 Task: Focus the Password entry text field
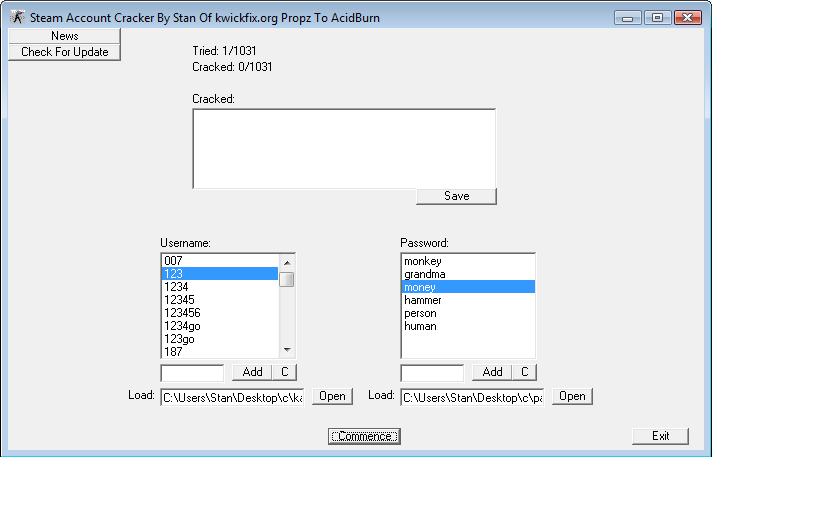[432, 373]
